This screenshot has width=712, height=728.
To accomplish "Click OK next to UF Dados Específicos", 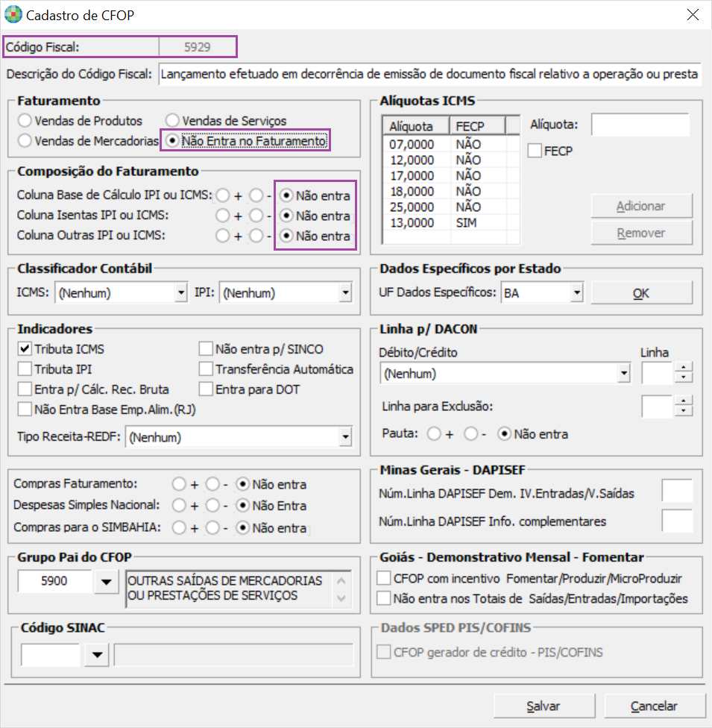I will pyautogui.click(x=641, y=293).
